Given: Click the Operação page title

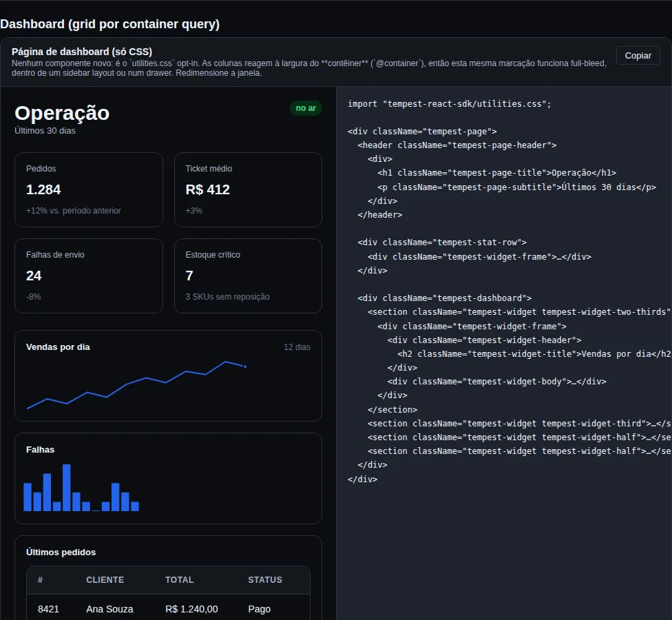Looking at the screenshot, I should click(62, 113).
